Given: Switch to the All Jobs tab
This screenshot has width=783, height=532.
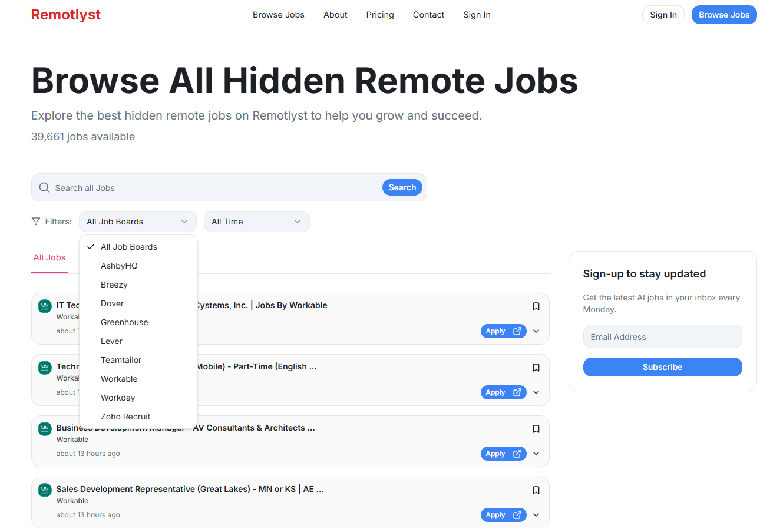Looking at the screenshot, I should [49, 257].
